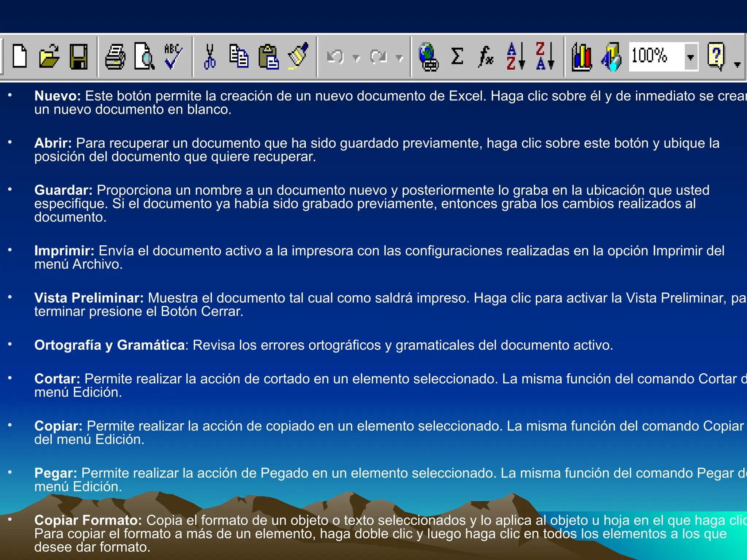Open Print Preview magnifier icon

(x=144, y=57)
